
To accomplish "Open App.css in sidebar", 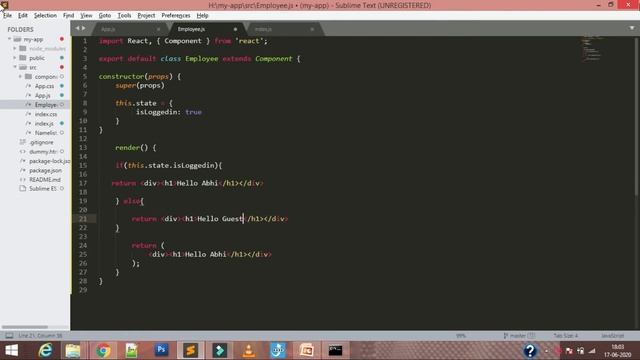I will 44,86.
